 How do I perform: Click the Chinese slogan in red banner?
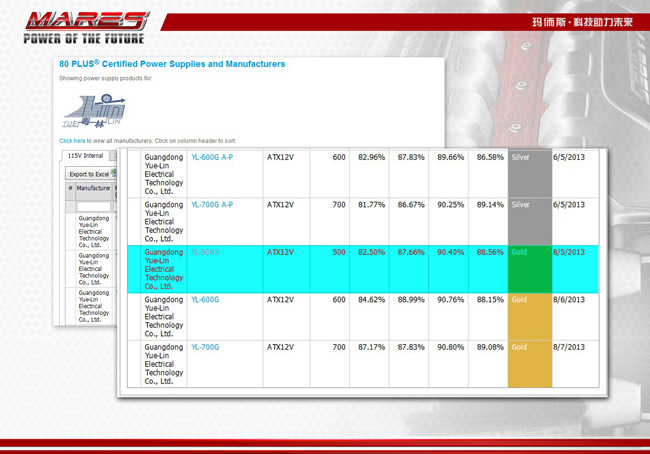point(582,22)
